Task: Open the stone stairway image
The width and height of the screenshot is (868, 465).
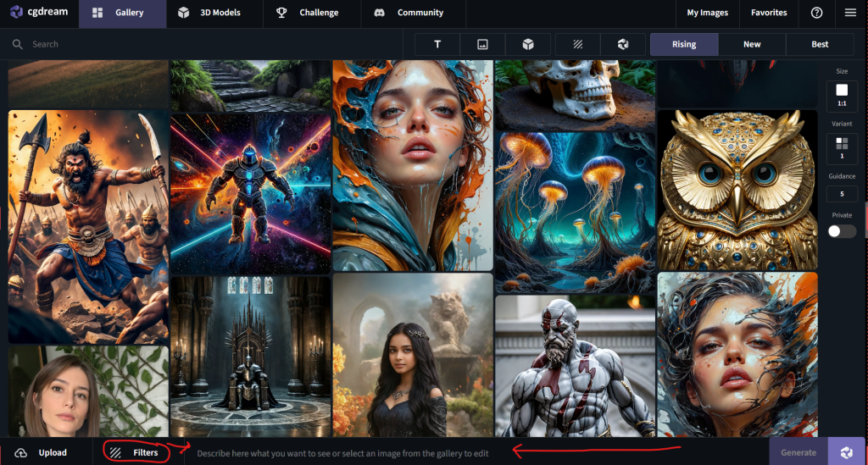Action: (251, 86)
